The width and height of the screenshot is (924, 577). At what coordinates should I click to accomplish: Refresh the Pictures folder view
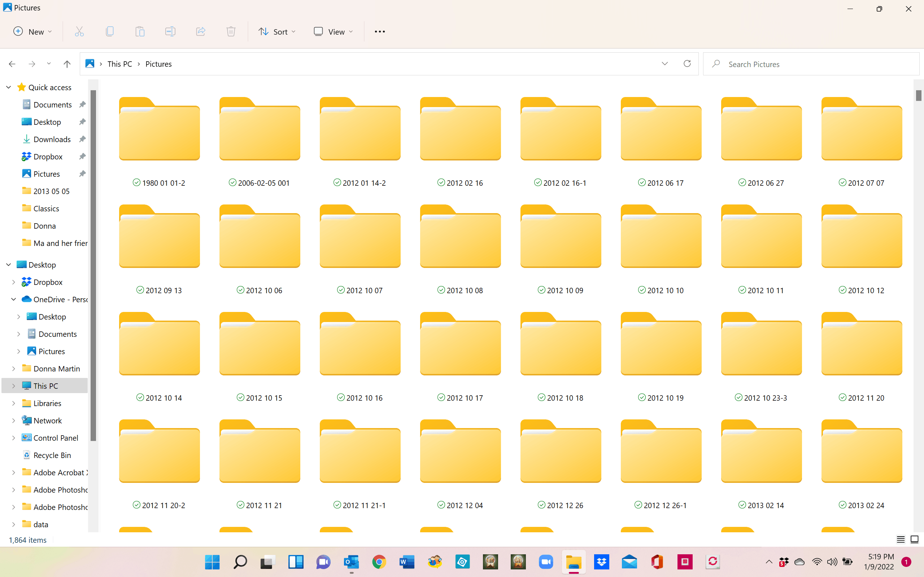click(687, 63)
